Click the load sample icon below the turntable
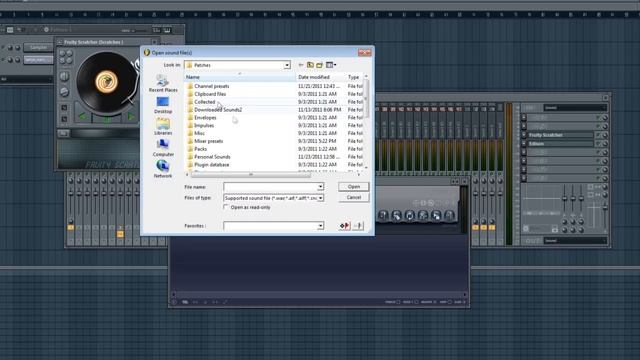The width and height of the screenshot is (640, 360). click(63, 133)
